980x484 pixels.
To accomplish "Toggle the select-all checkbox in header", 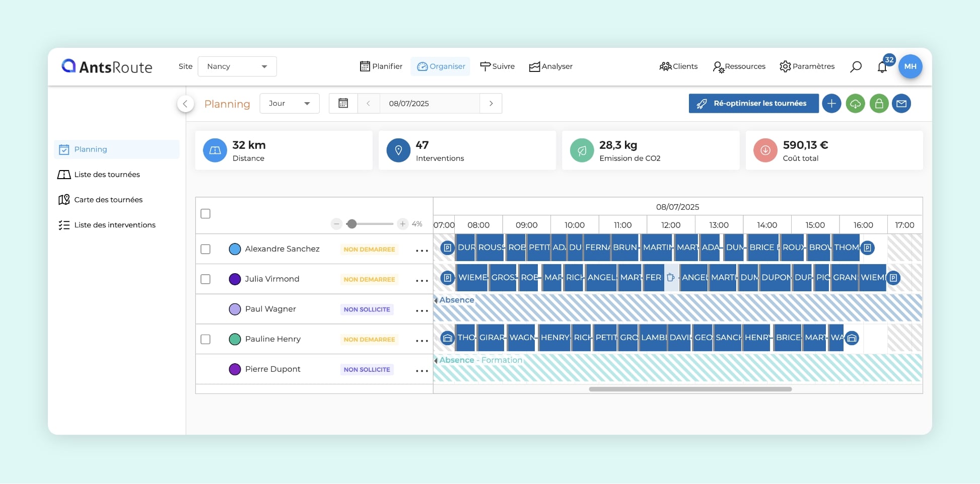I will 205,214.
